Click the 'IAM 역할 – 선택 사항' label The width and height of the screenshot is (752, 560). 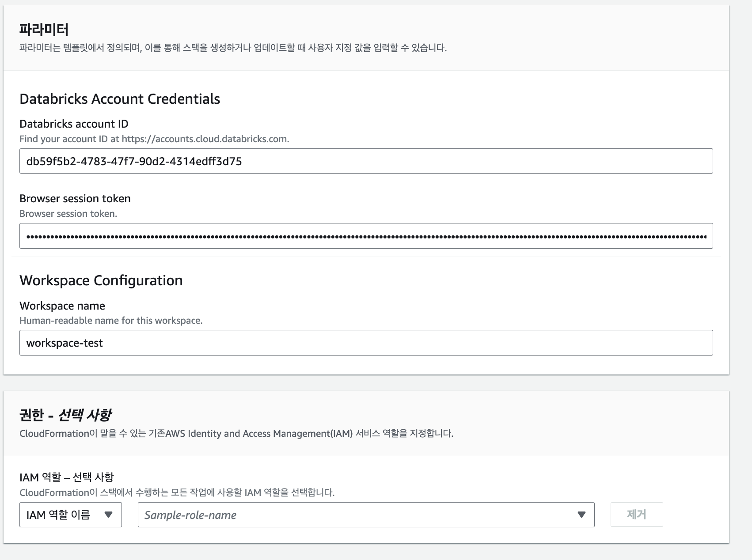[x=67, y=477]
